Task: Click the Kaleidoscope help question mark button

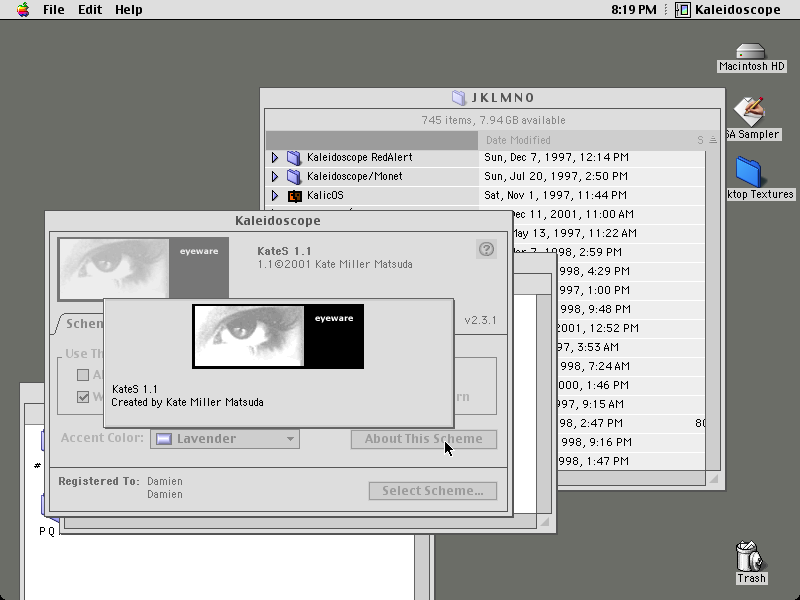Action: tap(486, 249)
